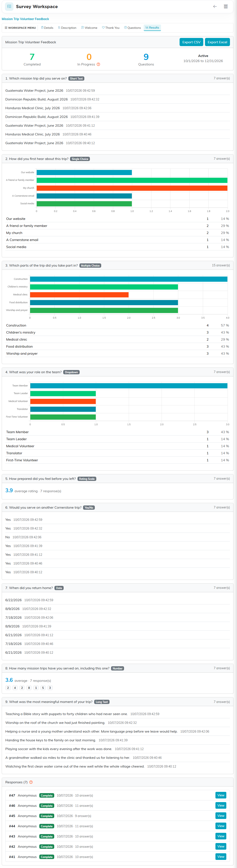Click the Short Text badge on question 1
237x868 pixels.
76,78
